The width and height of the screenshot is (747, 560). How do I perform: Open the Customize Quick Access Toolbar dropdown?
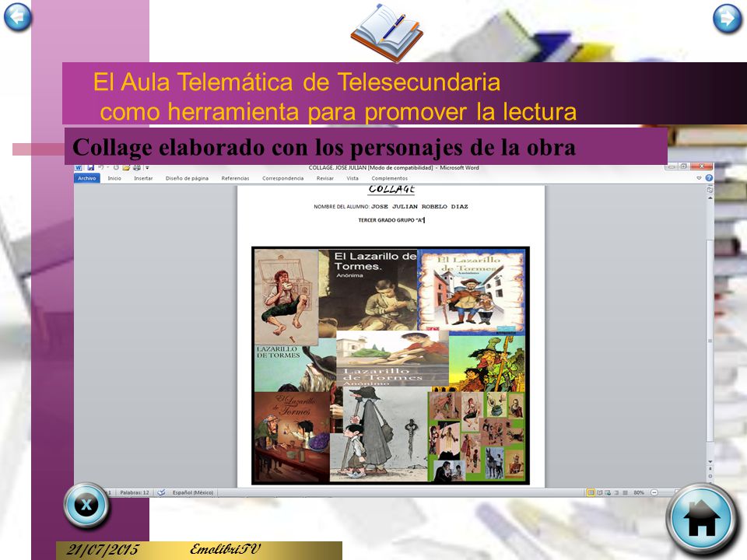pyautogui.click(x=147, y=168)
